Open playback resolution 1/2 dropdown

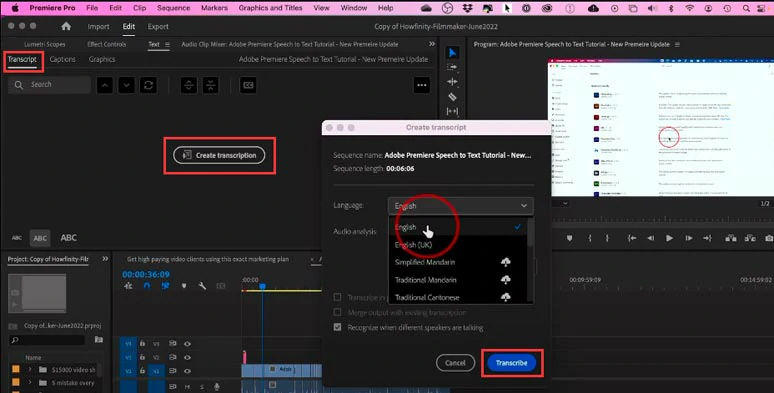pos(765,203)
